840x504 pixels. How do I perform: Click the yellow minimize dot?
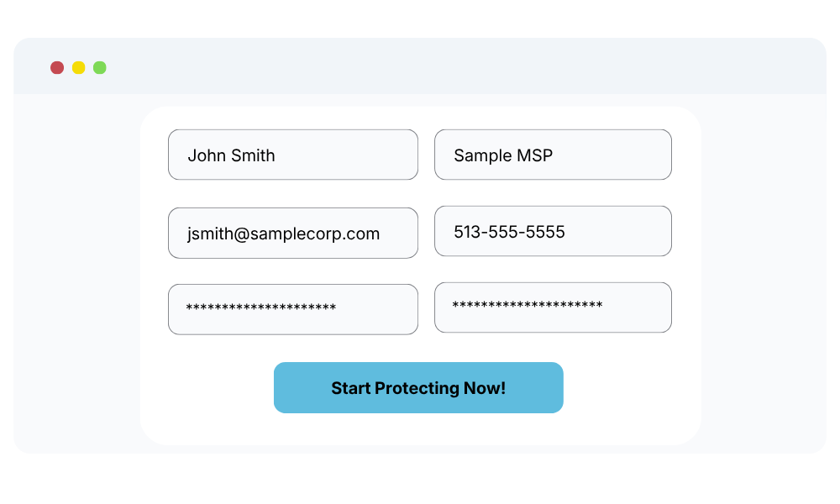coord(78,67)
